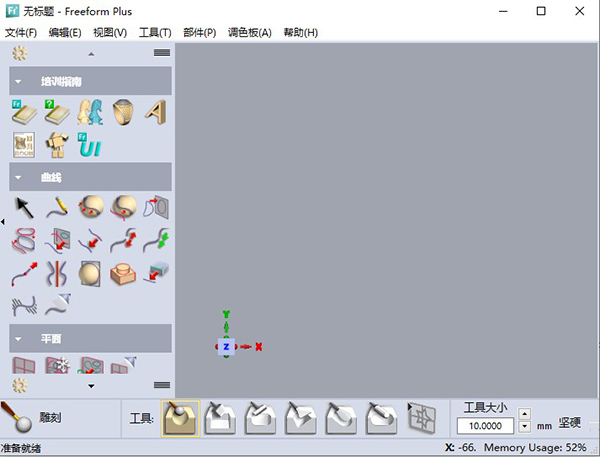Screen dimensions: 600x457
Task: Open the 工具(T) menu
Action: [155, 33]
